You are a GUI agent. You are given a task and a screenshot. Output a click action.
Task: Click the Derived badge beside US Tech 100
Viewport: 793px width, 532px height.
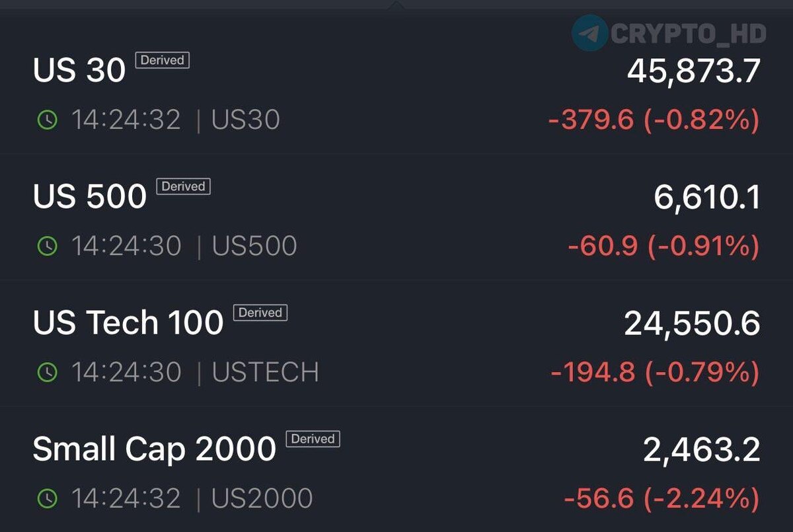click(260, 313)
